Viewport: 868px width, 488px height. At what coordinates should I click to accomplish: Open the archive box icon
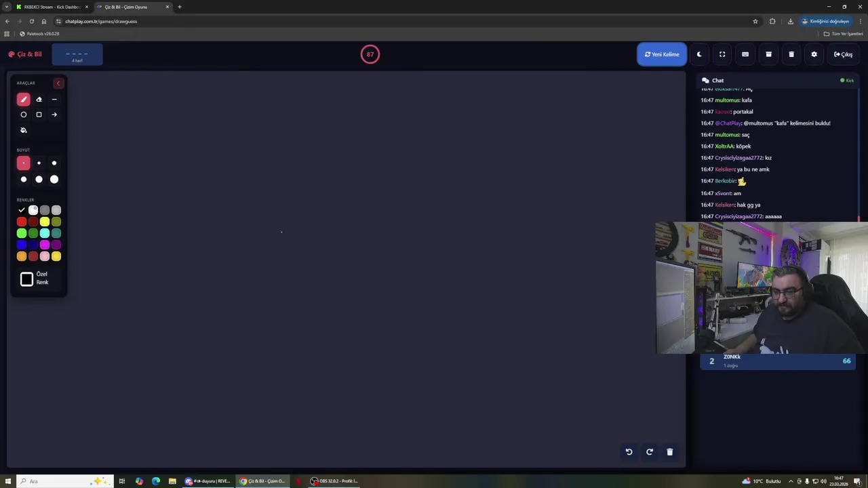768,54
